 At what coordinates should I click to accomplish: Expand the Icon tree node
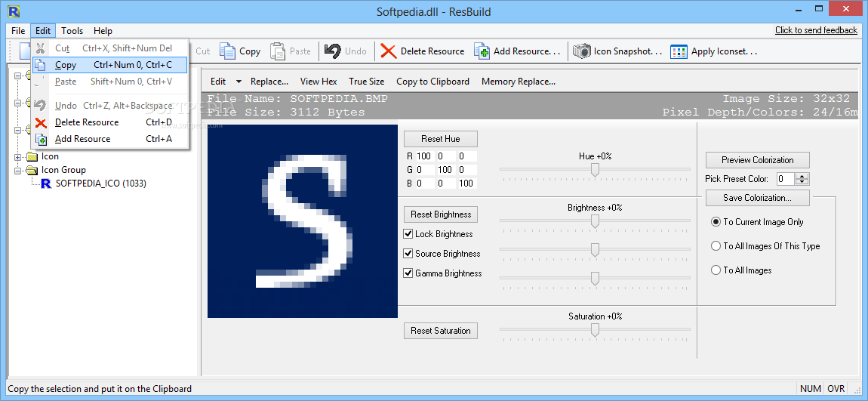(x=17, y=157)
